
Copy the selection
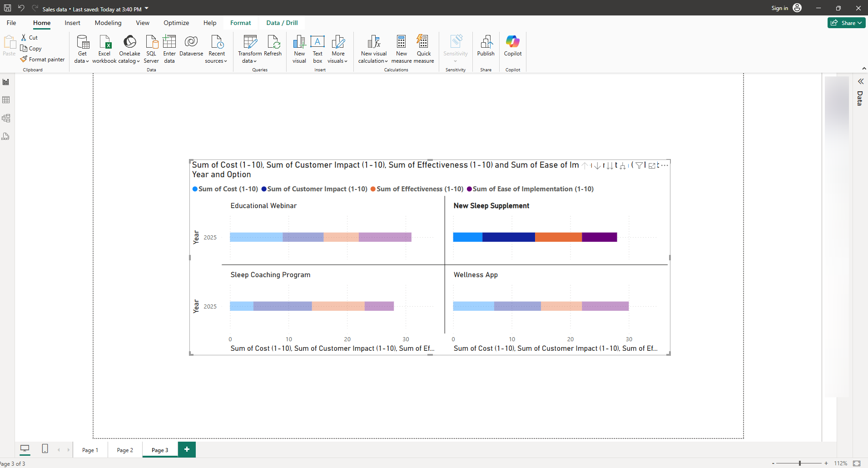pos(31,49)
